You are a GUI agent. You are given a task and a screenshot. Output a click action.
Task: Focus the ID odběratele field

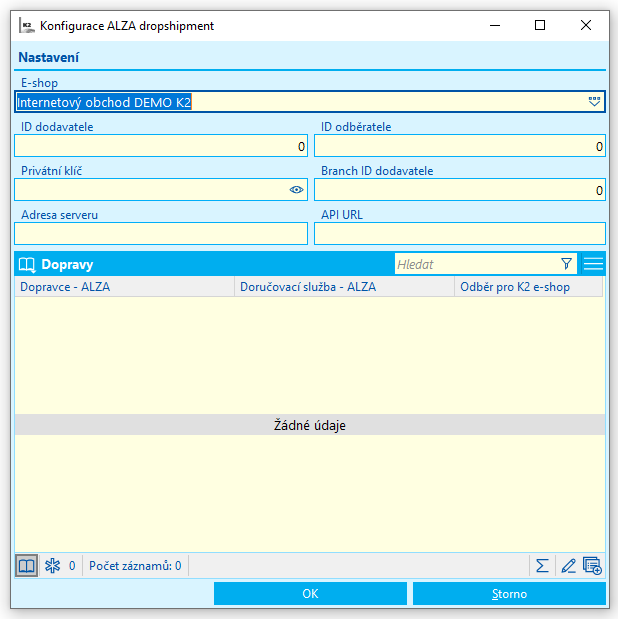click(460, 146)
